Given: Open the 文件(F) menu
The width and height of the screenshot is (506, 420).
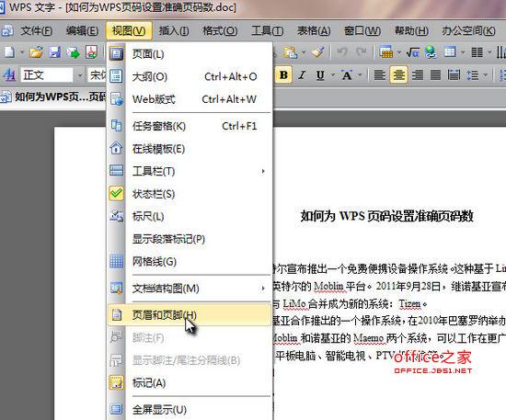Looking at the screenshot, I should [x=37, y=31].
